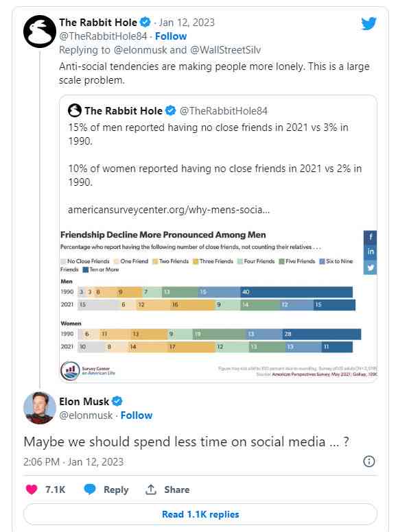Open Elon Musk's profile photo
This screenshot has width=398, height=532.
40,408
